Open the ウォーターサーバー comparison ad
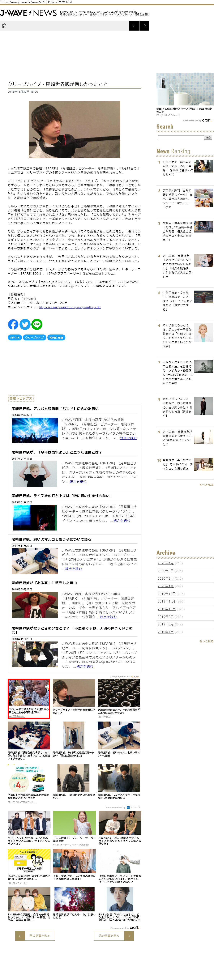The height and width of the screenshot is (980, 214). [x=74, y=828]
